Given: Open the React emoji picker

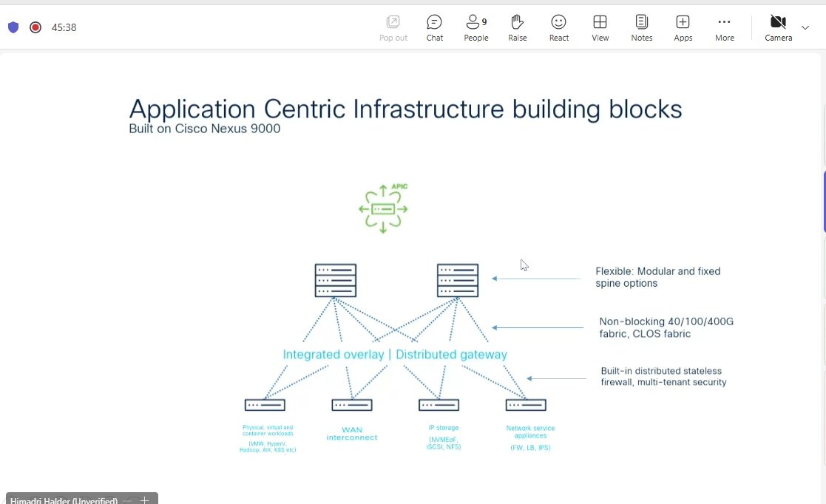Looking at the screenshot, I should coord(558,27).
